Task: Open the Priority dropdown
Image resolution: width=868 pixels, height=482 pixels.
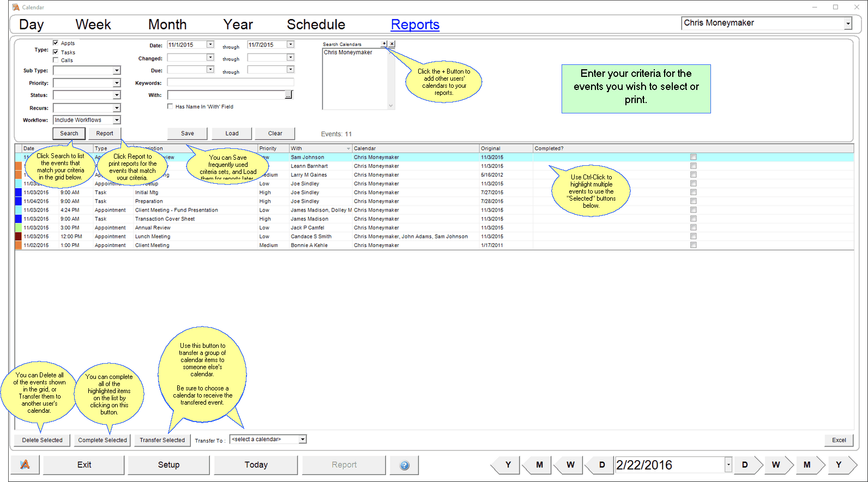Action: pos(117,83)
